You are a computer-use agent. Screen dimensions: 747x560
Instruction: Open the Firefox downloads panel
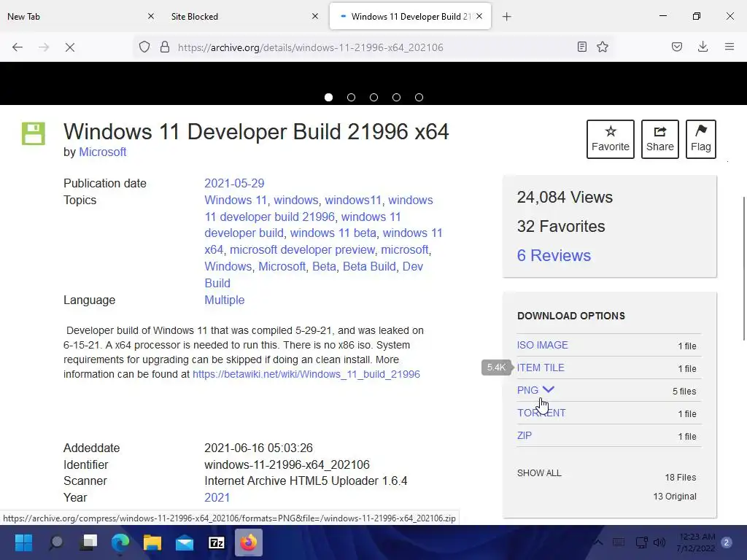point(703,47)
